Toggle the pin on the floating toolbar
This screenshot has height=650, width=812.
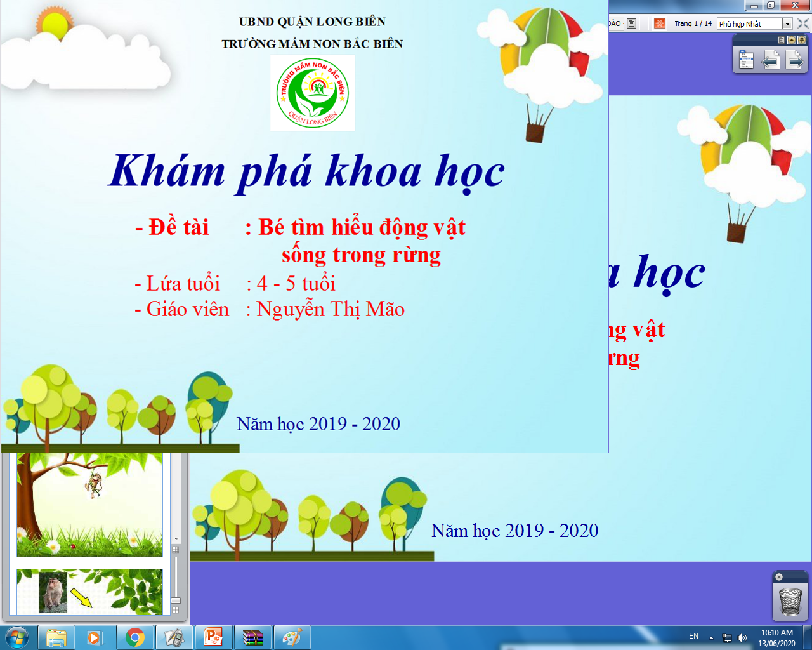pos(802,40)
